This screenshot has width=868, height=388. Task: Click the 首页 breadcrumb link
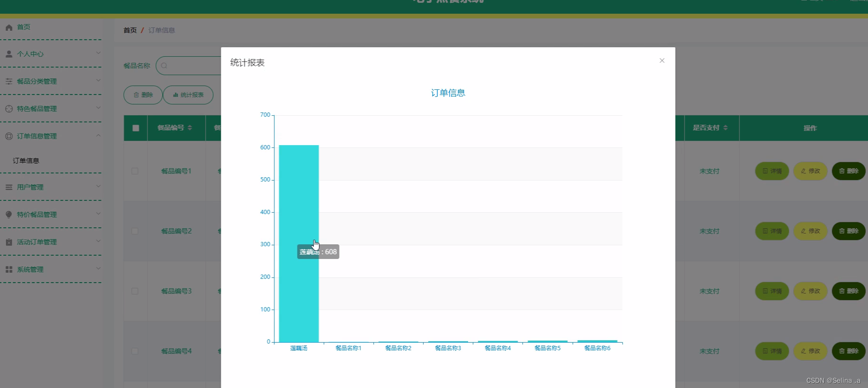point(130,30)
